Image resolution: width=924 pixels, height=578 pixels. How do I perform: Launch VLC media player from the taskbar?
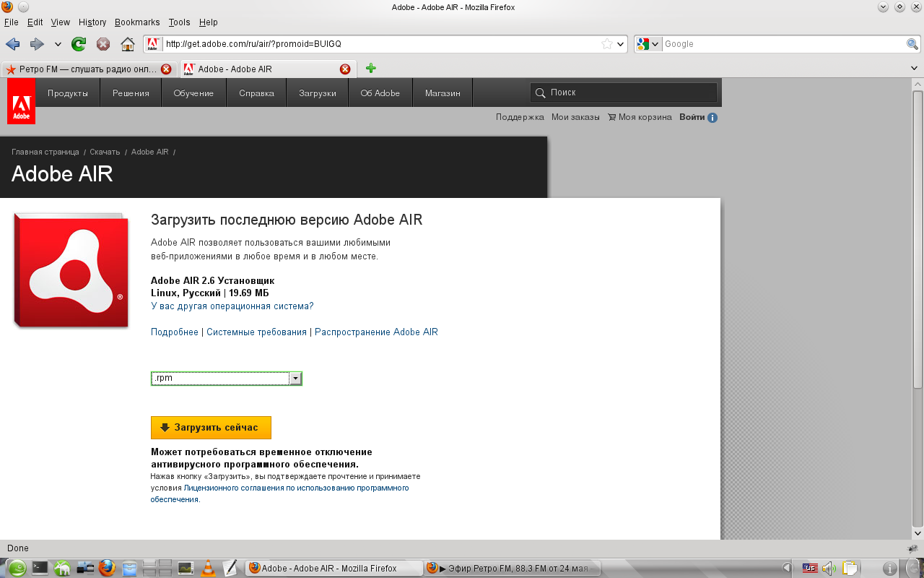(208, 569)
